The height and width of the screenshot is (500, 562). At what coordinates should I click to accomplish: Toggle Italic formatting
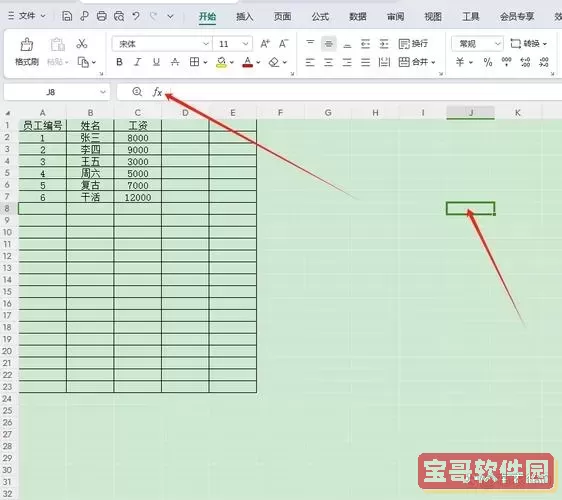click(138, 62)
